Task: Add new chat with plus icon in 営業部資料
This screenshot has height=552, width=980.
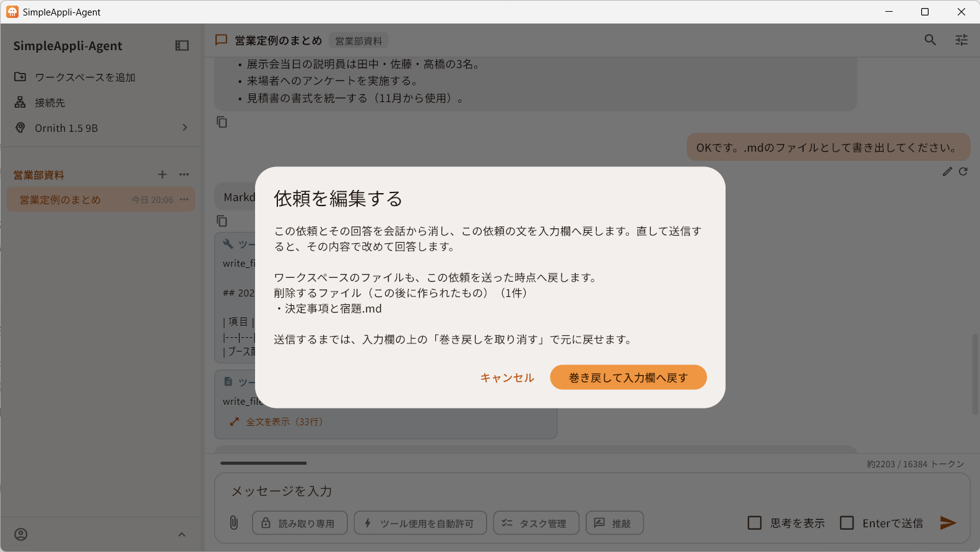Action: tap(162, 175)
